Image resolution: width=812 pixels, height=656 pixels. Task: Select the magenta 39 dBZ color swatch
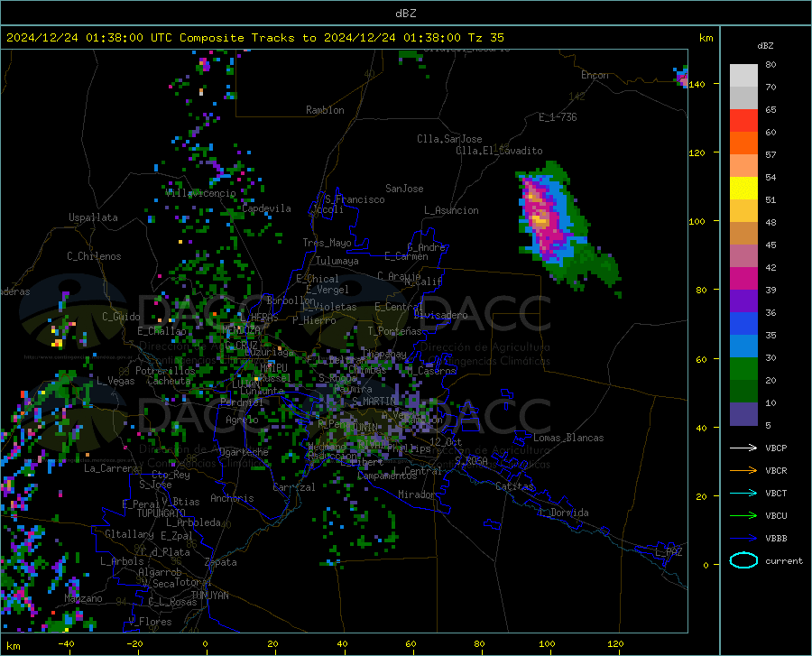pyautogui.click(x=743, y=279)
